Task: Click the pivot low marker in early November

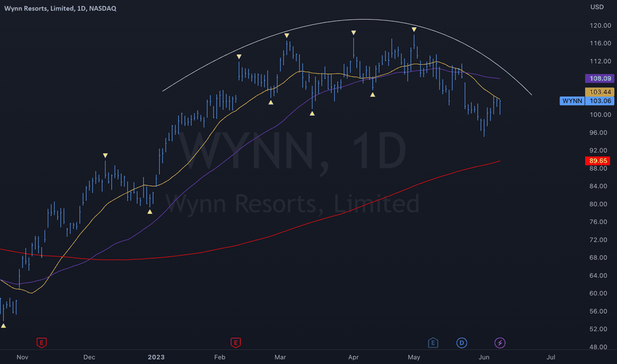Action: [x=3, y=326]
